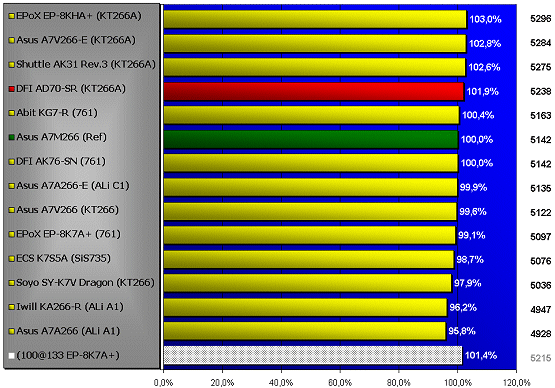Image resolution: width=555 pixels, height=388 pixels.
Task: Click the score value 4928
Action: pyautogui.click(x=541, y=333)
